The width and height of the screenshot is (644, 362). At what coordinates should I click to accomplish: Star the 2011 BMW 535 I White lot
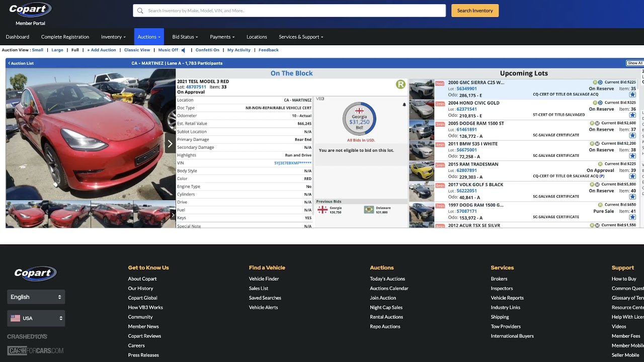pos(632,156)
